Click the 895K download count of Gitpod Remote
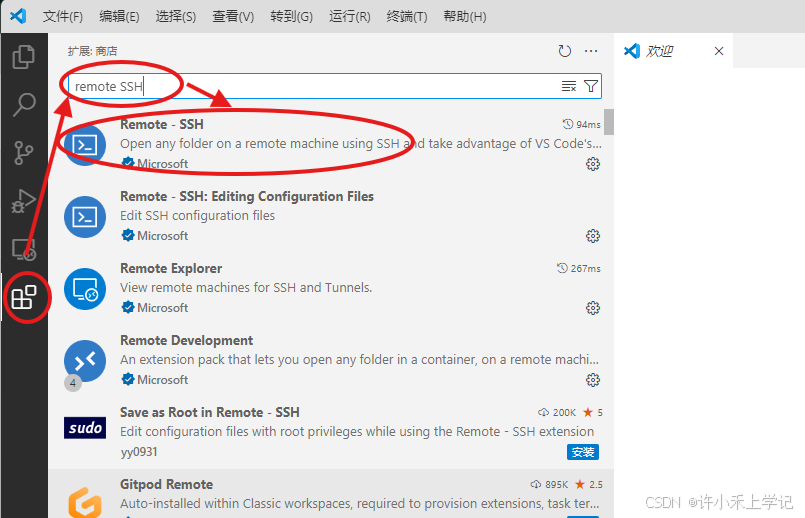This screenshot has width=805, height=518. click(x=549, y=484)
